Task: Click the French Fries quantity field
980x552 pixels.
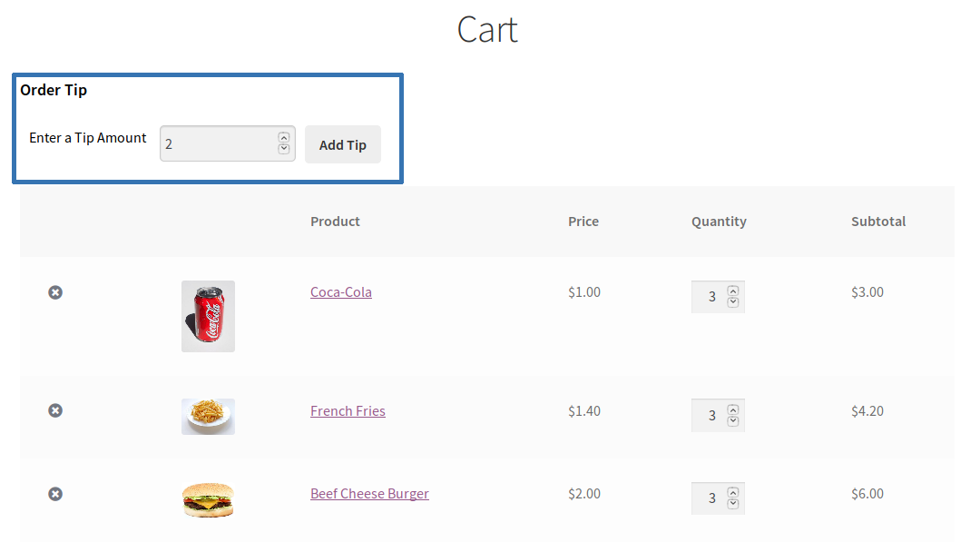Action: pos(712,415)
